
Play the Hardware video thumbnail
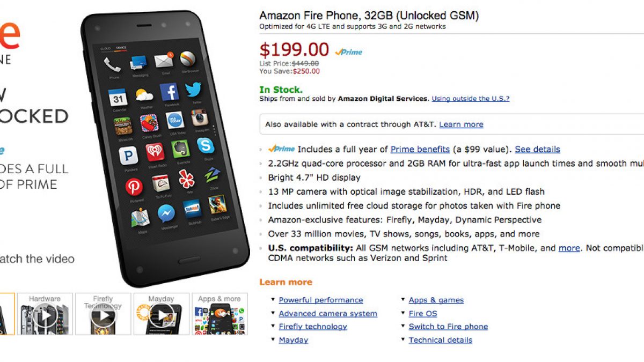click(x=45, y=315)
